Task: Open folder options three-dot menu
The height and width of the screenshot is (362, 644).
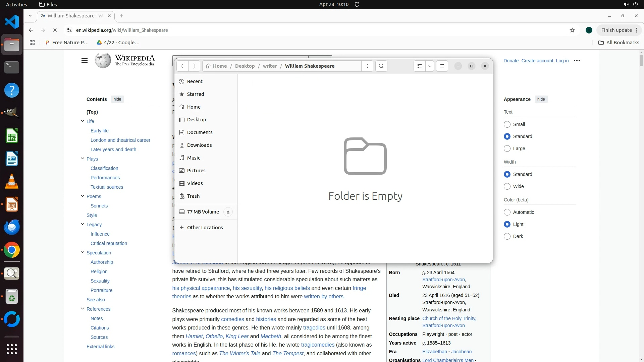Action: point(367,66)
